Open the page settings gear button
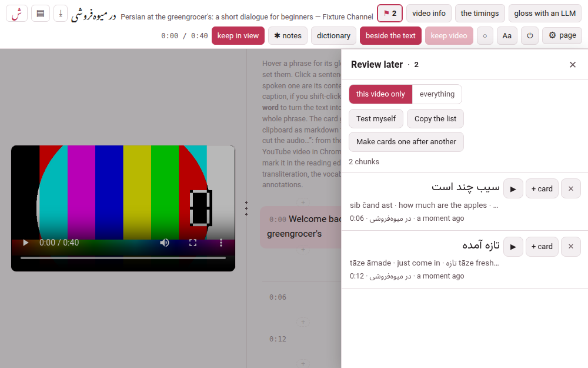Viewport: 588px width, 368px height. tap(562, 36)
